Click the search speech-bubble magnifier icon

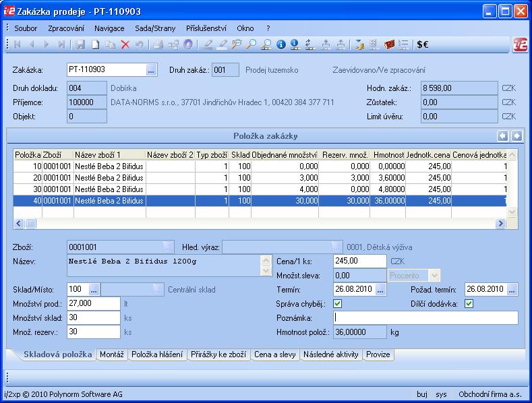click(237, 44)
